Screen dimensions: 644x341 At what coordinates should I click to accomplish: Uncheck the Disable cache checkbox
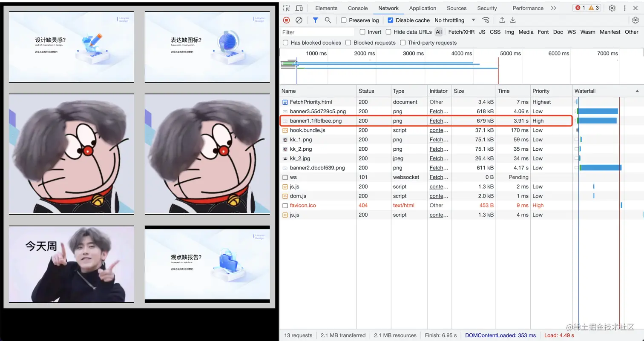click(391, 20)
